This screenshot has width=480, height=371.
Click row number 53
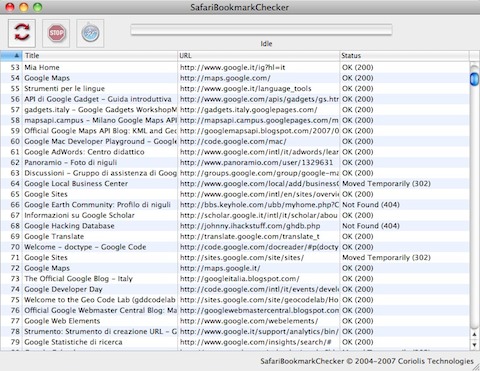[x=15, y=67]
